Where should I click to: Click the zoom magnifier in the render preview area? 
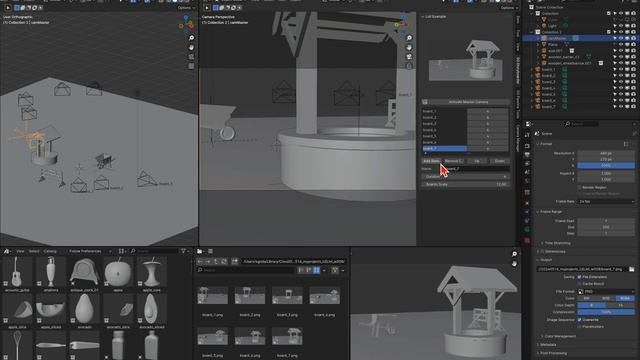point(514,254)
